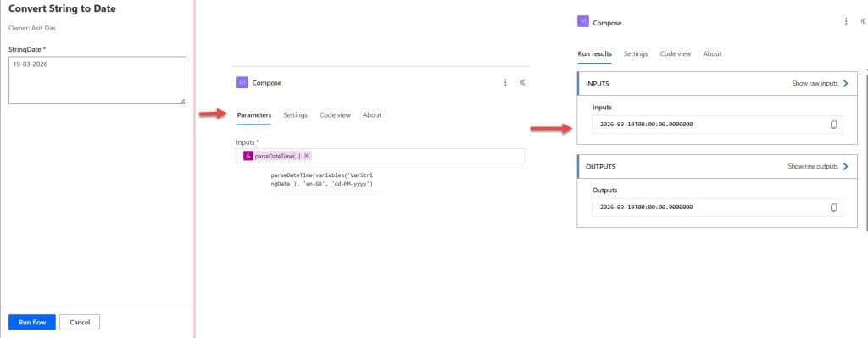The image size is (868, 338).
Task: Click the Inputs date value text
Action: click(x=646, y=125)
